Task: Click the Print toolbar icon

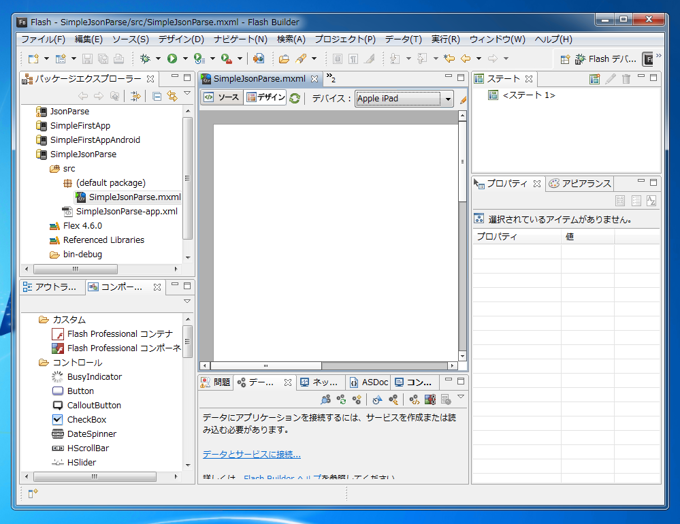Action: (118, 59)
